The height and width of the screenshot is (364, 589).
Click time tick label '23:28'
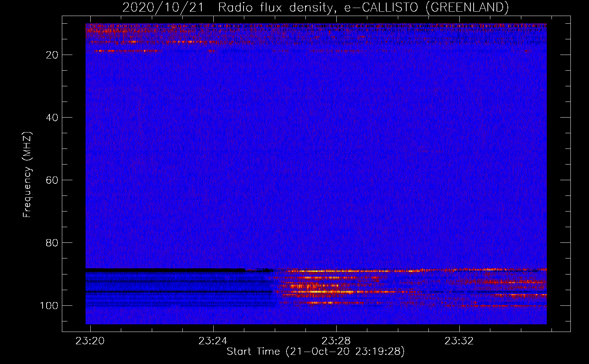click(336, 341)
